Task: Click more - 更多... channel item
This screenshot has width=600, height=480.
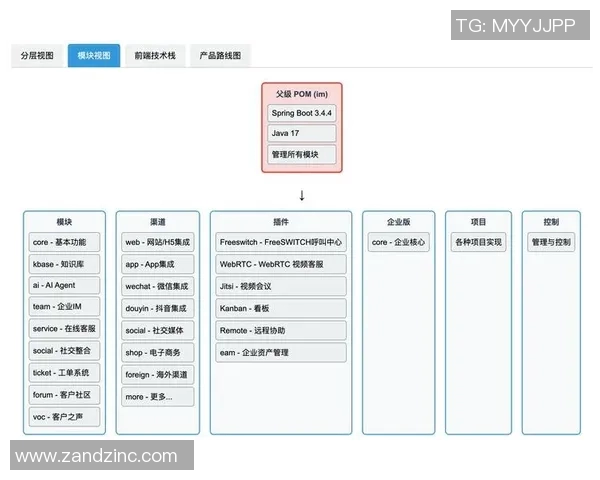Action: click(158, 397)
